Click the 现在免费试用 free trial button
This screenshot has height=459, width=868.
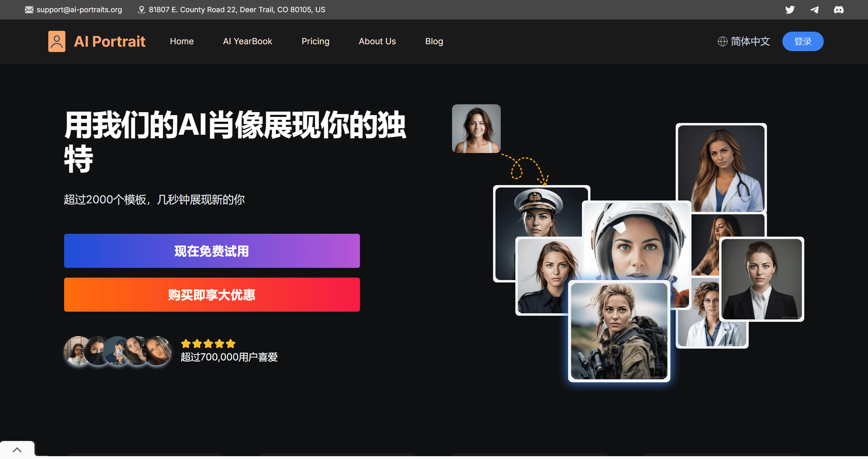click(212, 251)
